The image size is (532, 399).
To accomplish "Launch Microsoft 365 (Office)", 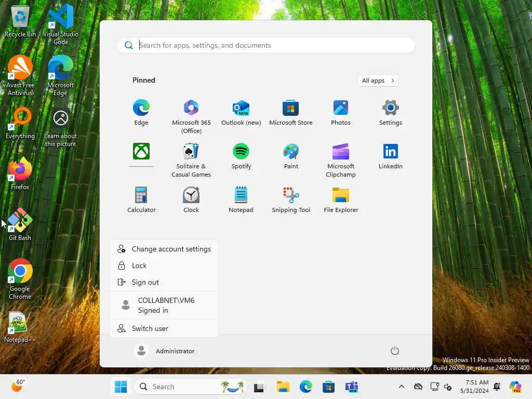I will tap(191, 117).
